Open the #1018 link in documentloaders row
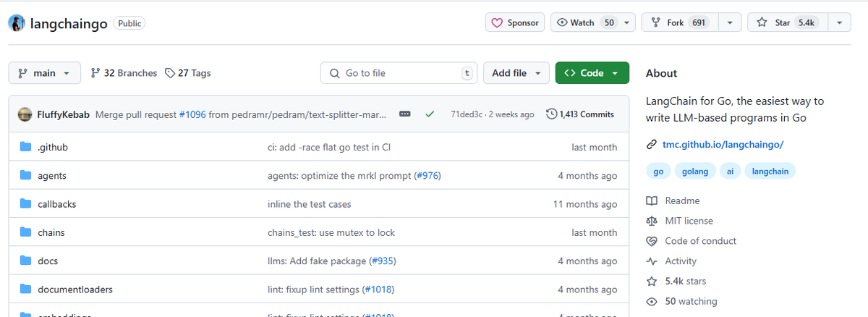This screenshot has height=317, width=868. pyautogui.click(x=378, y=289)
